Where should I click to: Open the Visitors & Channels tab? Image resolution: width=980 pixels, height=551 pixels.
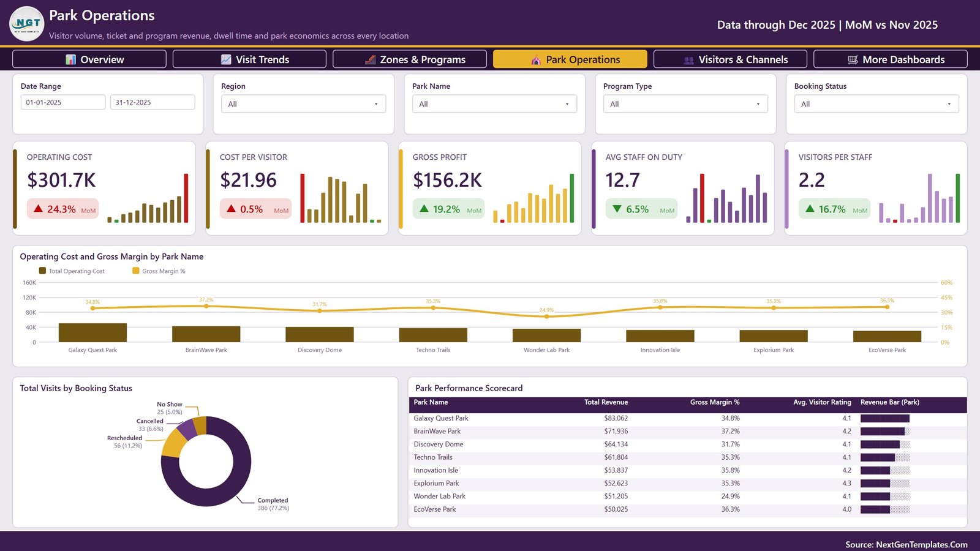click(x=730, y=59)
